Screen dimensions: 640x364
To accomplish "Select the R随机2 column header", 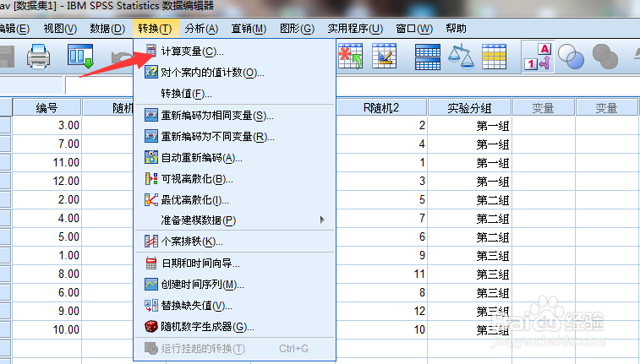I will point(381,108).
